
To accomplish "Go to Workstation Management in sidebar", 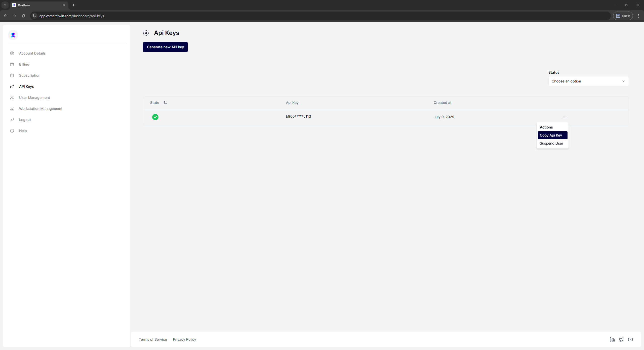I will point(41,109).
